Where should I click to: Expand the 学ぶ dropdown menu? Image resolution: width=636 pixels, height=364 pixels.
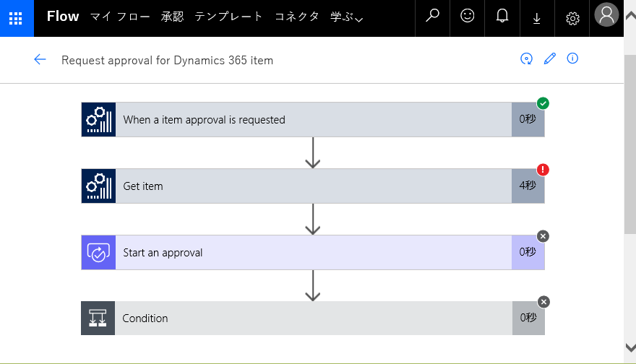click(x=346, y=17)
